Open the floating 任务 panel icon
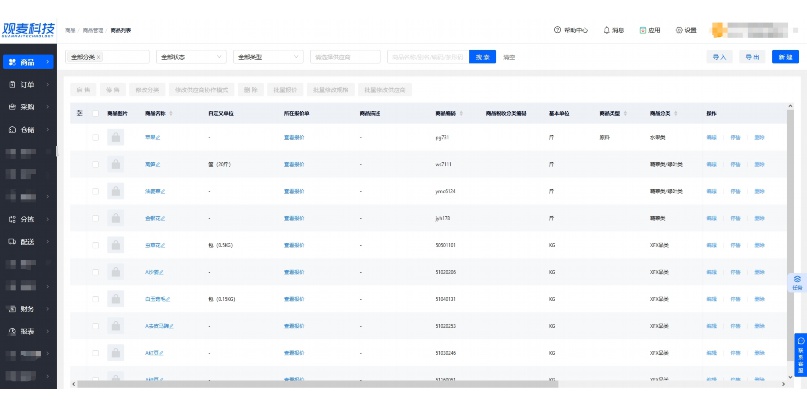The height and width of the screenshot is (407, 807). pos(797,282)
